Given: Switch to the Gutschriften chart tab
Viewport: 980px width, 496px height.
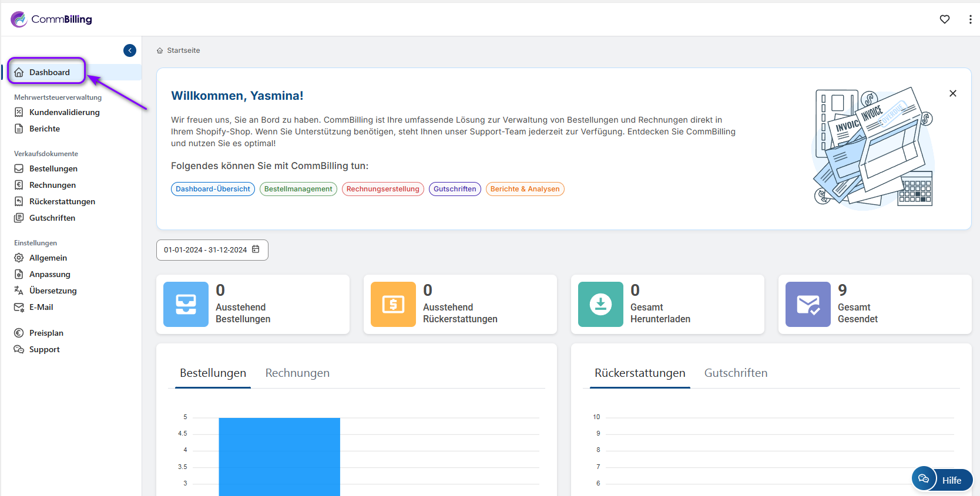Looking at the screenshot, I should tap(736, 373).
